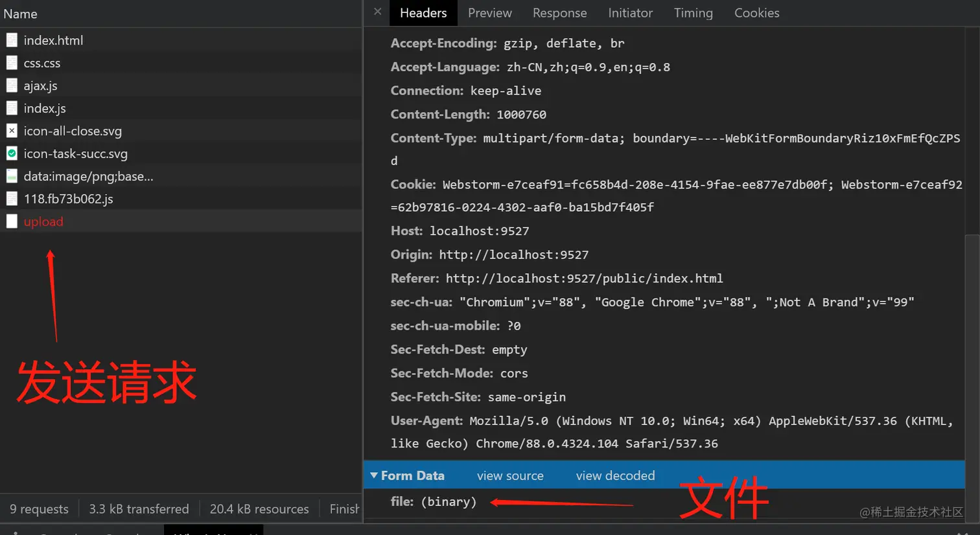Click the upload request file icon
This screenshot has width=980, height=535.
(x=12, y=222)
